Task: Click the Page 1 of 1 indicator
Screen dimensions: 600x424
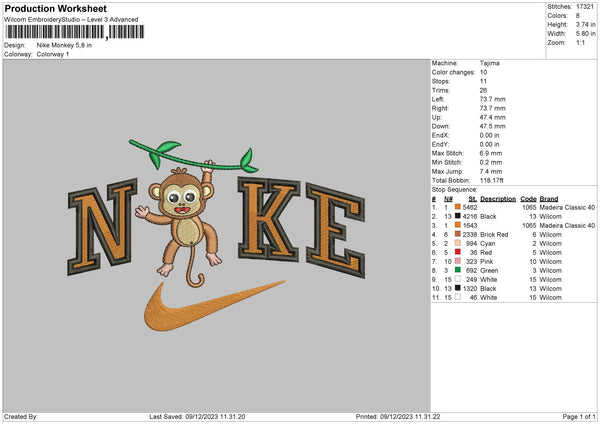Action: coord(579,416)
